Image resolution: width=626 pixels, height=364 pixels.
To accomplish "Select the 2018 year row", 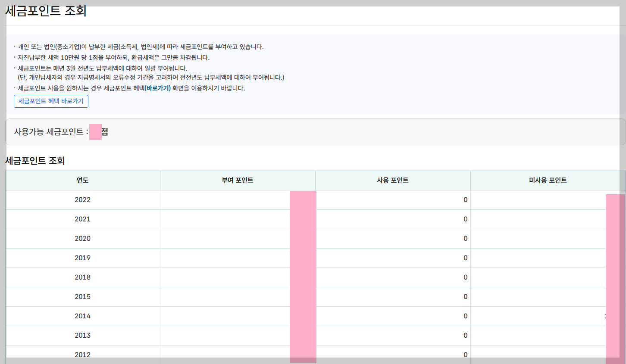I will (x=82, y=277).
